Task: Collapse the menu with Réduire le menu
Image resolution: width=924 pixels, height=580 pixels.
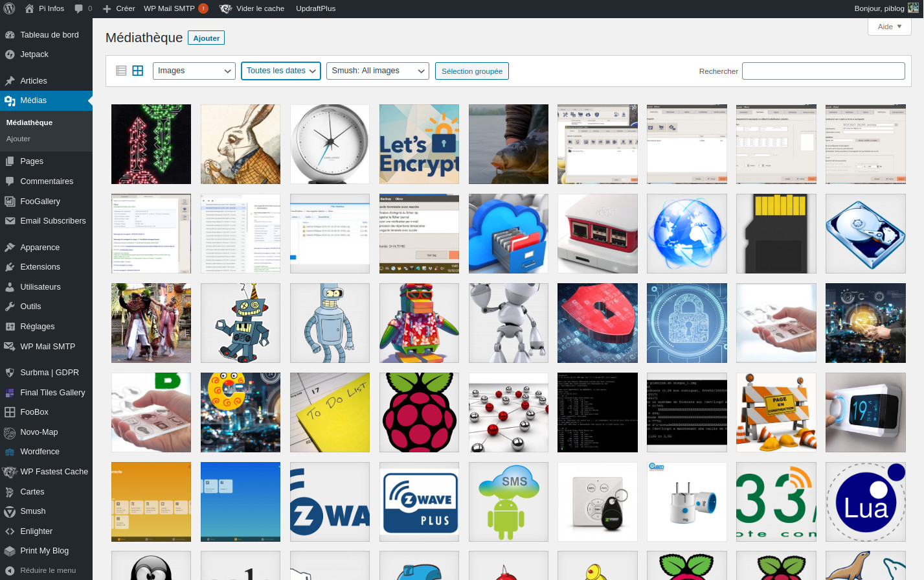Action: [47, 570]
